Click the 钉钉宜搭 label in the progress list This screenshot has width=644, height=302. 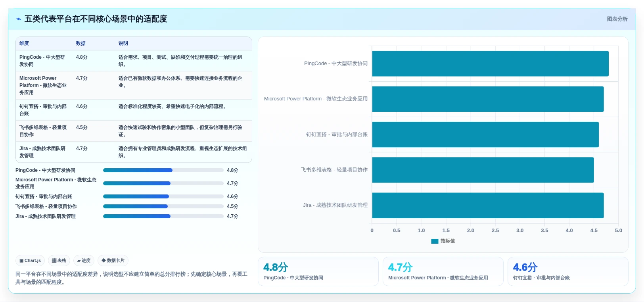[44, 196]
